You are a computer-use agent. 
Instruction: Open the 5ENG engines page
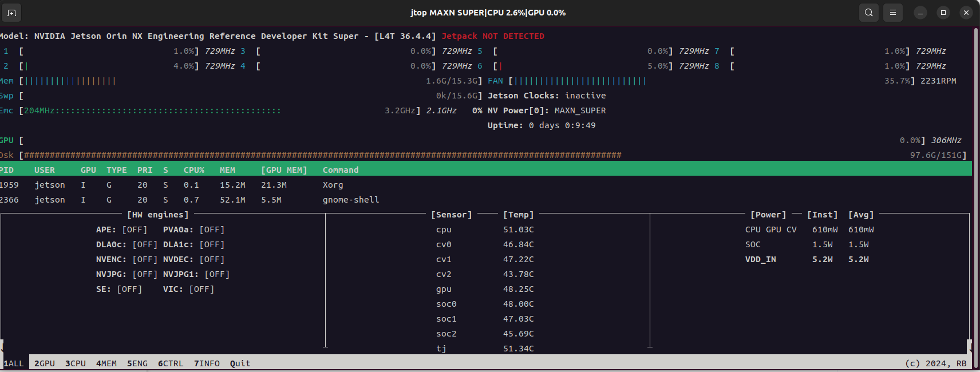[x=137, y=363]
